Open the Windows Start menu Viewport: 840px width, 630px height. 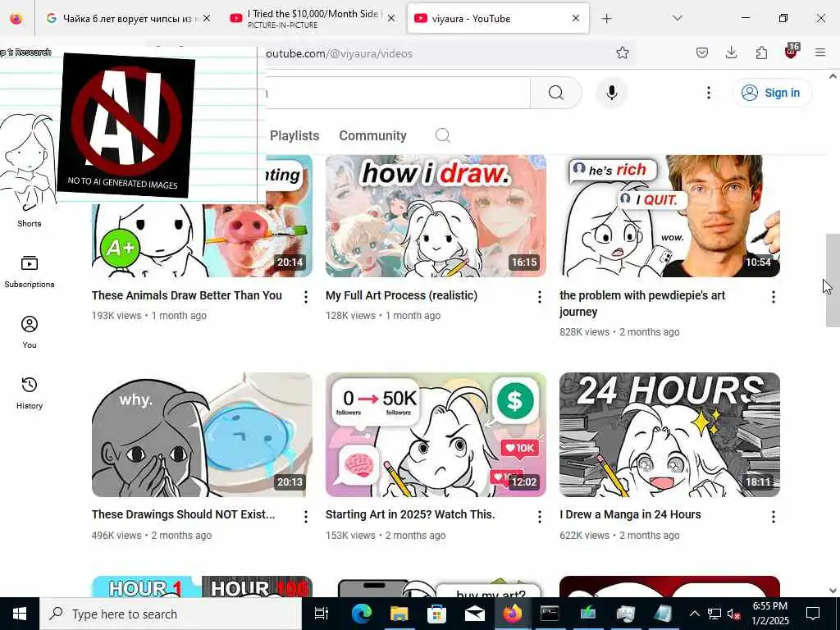(x=20, y=614)
